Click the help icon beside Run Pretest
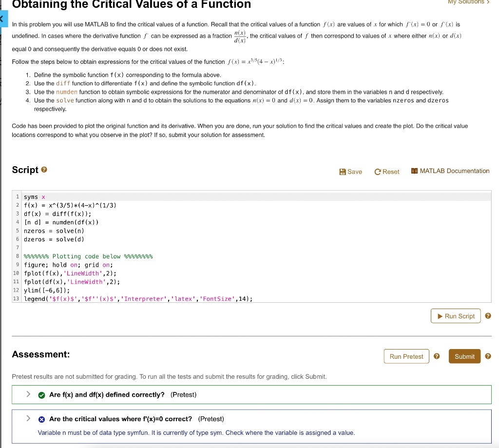 click(x=436, y=356)
